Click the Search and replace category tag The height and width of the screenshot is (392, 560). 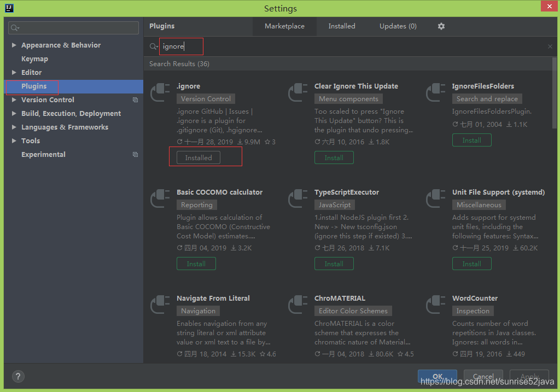(487, 98)
